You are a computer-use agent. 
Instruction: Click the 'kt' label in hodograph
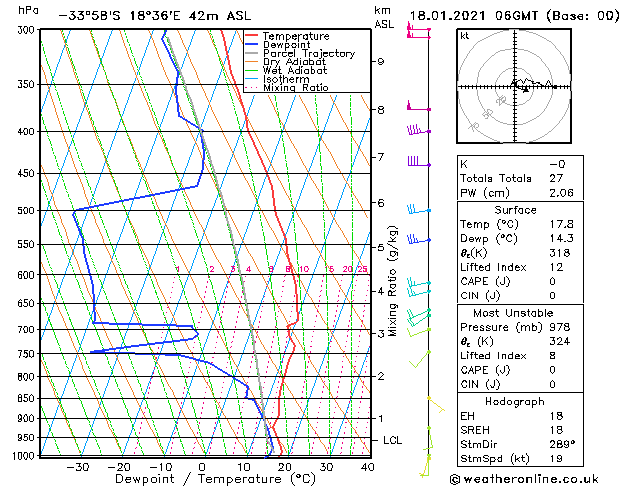coord(465,35)
